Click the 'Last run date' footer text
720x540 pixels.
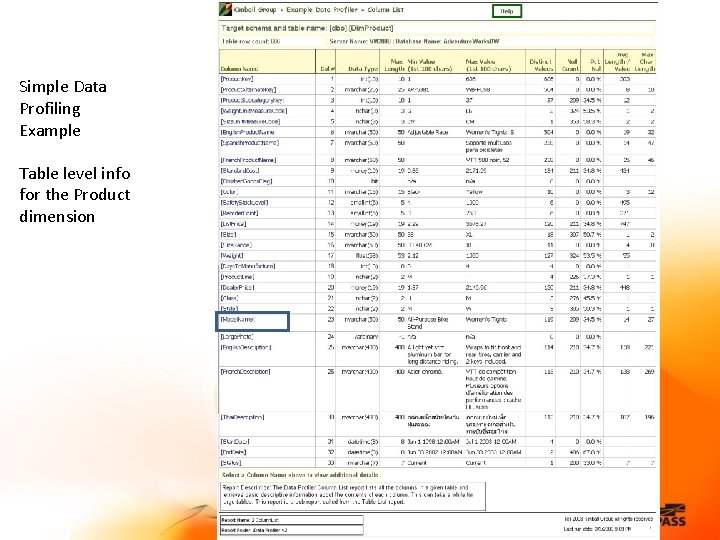[x=596, y=529]
